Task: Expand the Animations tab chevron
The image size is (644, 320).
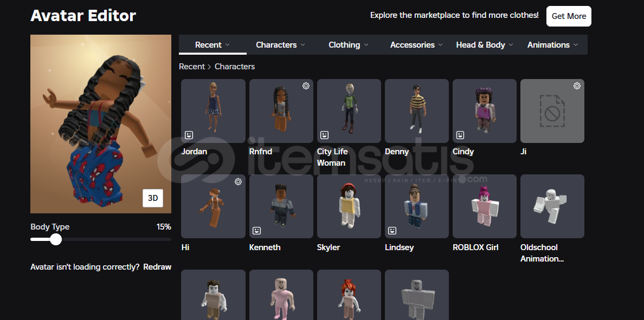Action: (x=575, y=45)
